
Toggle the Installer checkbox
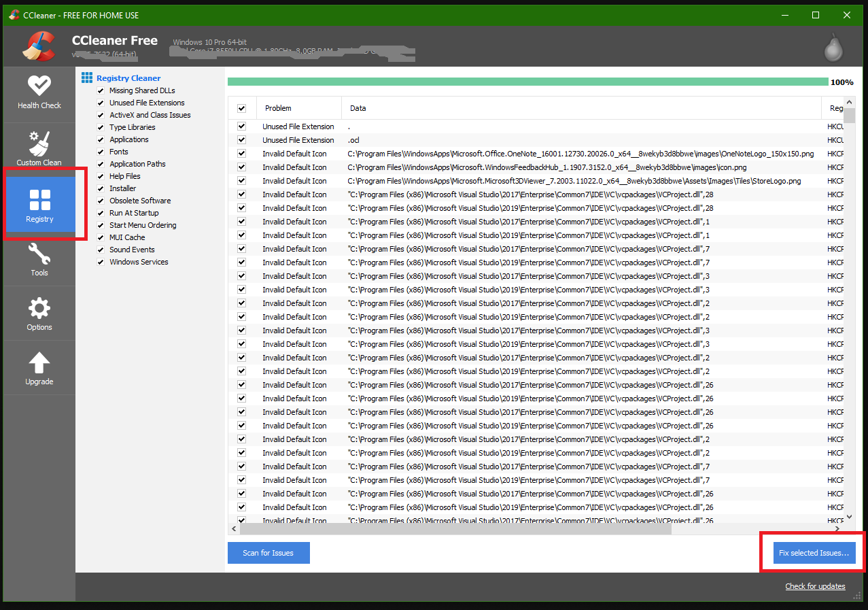(101, 188)
